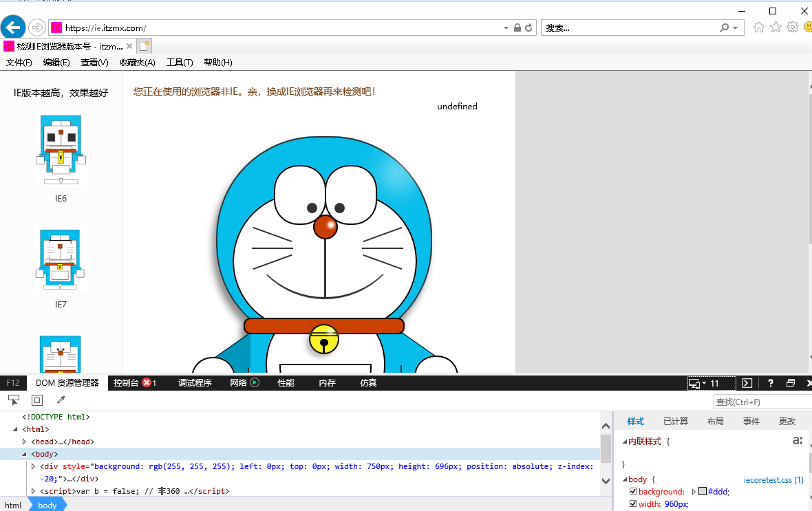The width and height of the screenshot is (812, 511).
Task: Click DOM tree scrollbar down arrow
Action: (606, 481)
